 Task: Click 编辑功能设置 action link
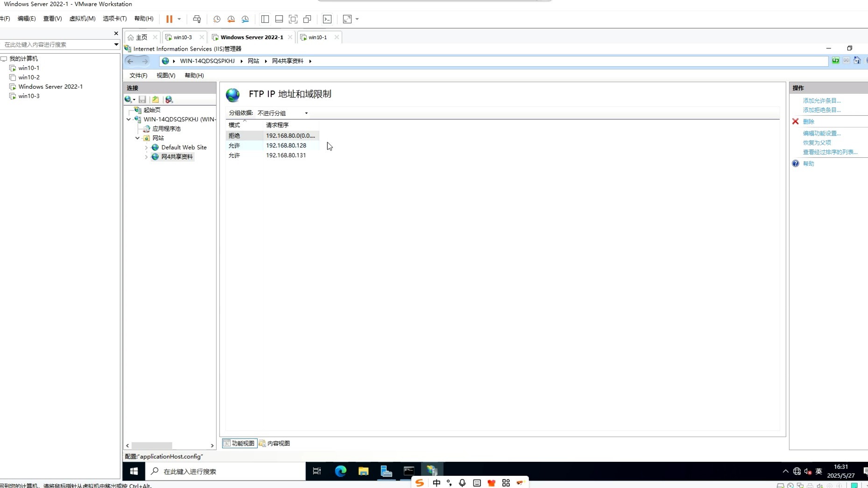click(822, 133)
